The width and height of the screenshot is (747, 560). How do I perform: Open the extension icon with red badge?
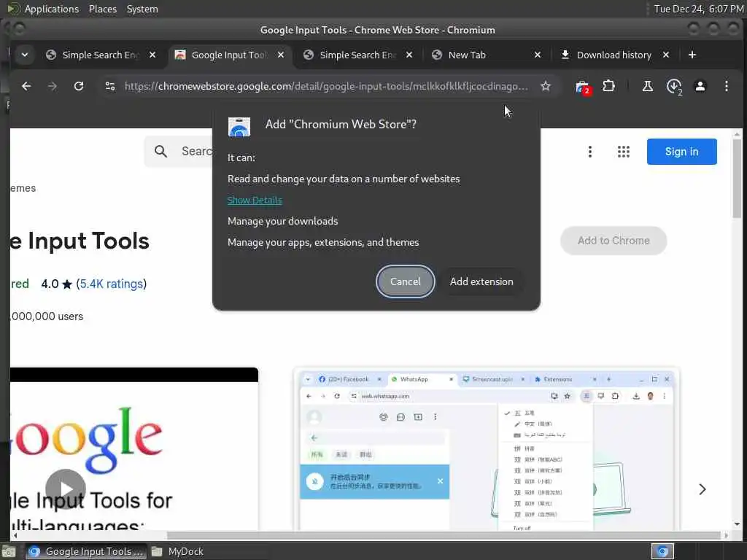(582, 87)
